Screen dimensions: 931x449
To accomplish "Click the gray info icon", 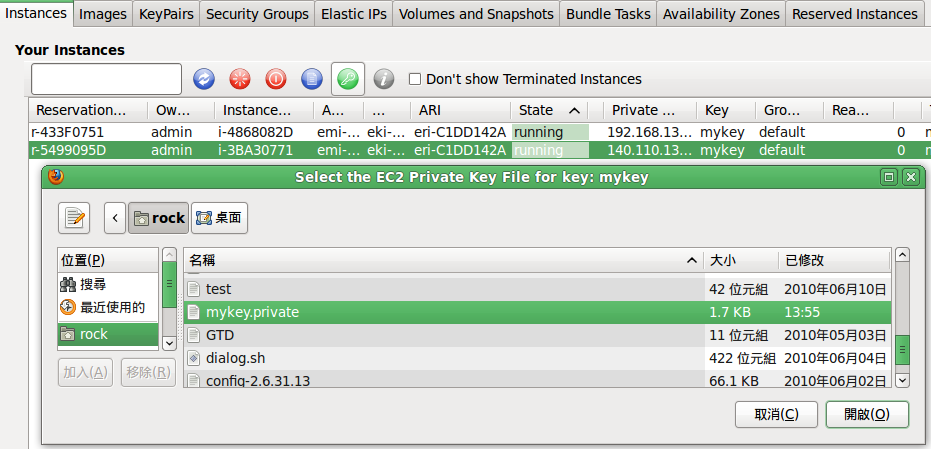I will click(x=384, y=79).
